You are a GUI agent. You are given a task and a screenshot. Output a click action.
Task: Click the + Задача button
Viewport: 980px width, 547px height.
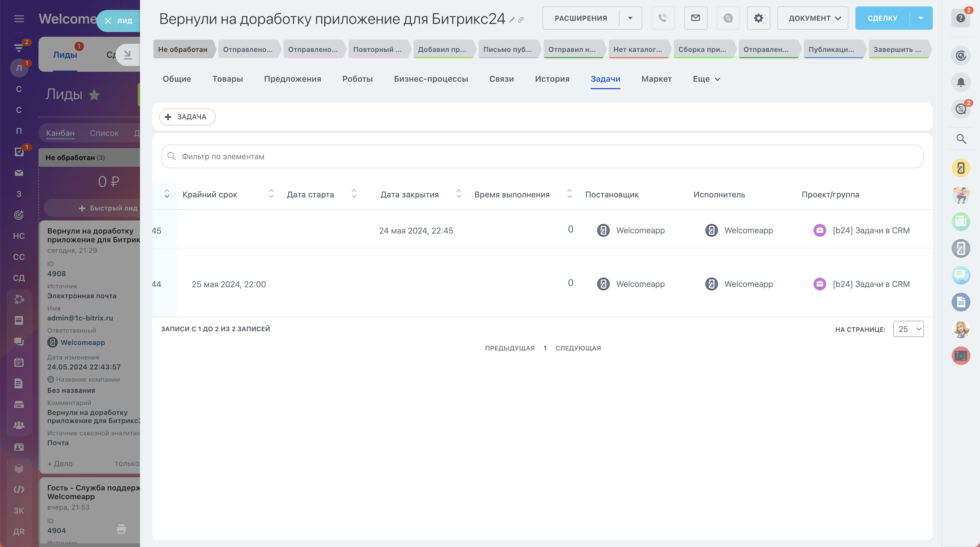point(187,117)
